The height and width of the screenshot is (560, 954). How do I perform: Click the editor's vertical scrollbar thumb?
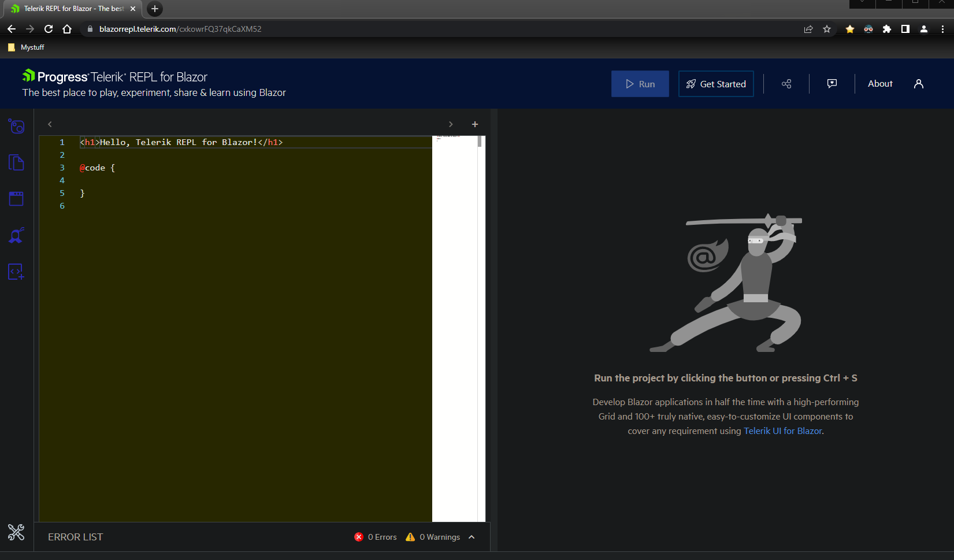coord(480,142)
